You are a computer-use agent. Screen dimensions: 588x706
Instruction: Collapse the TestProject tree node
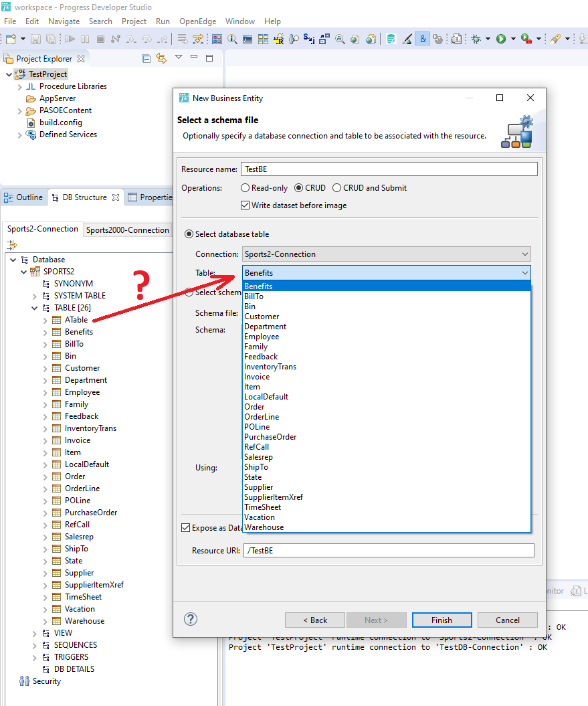tap(9, 74)
